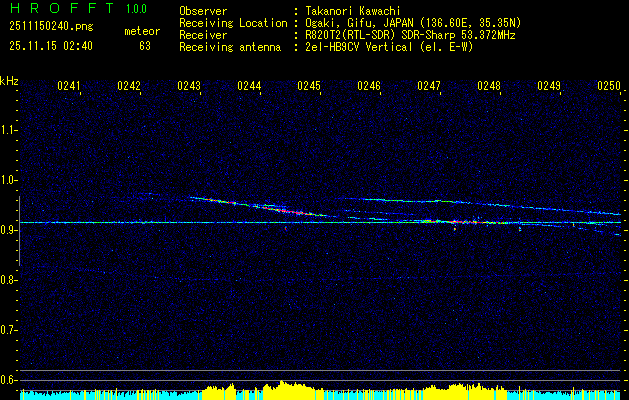Click the 0245 time marker

(x=309, y=87)
